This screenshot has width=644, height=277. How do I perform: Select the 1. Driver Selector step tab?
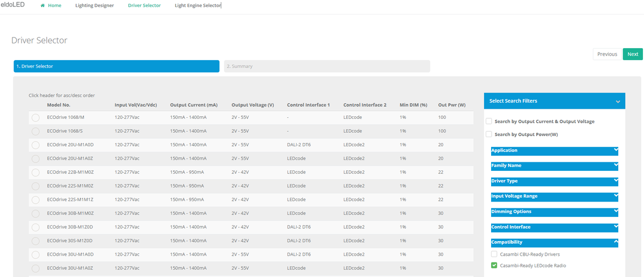click(x=116, y=66)
